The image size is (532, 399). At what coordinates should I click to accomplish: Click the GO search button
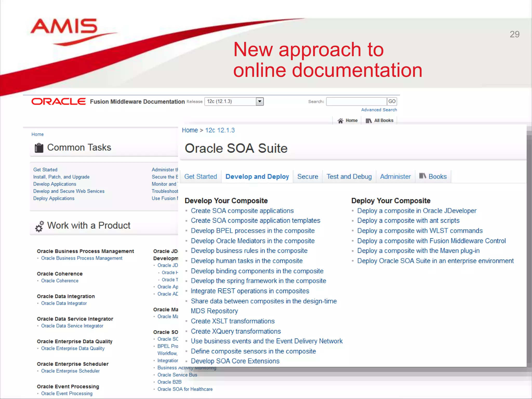tap(392, 101)
